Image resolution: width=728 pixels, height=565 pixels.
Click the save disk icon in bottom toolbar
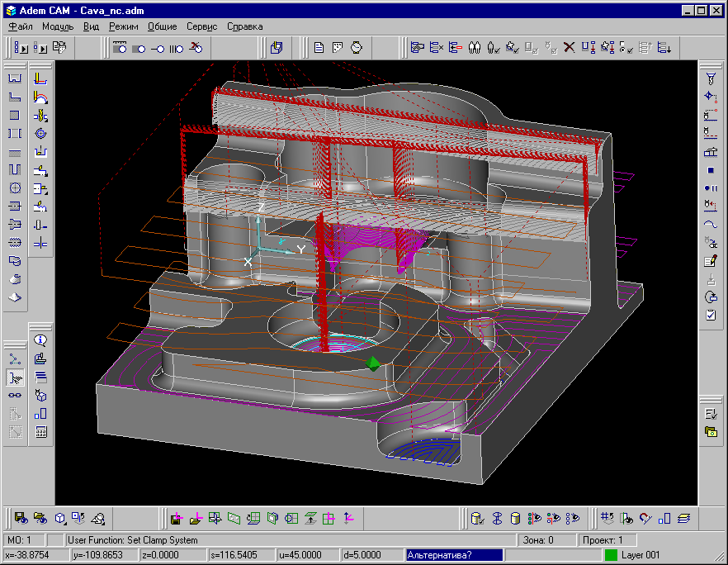(21, 518)
